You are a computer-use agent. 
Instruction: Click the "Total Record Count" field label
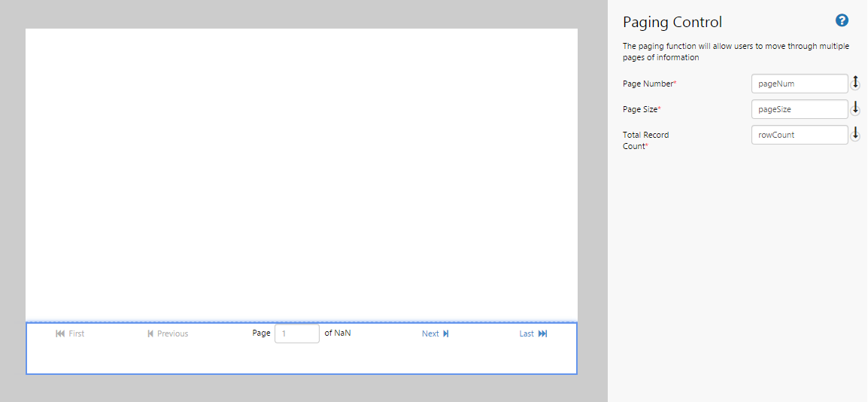click(645, 140)
